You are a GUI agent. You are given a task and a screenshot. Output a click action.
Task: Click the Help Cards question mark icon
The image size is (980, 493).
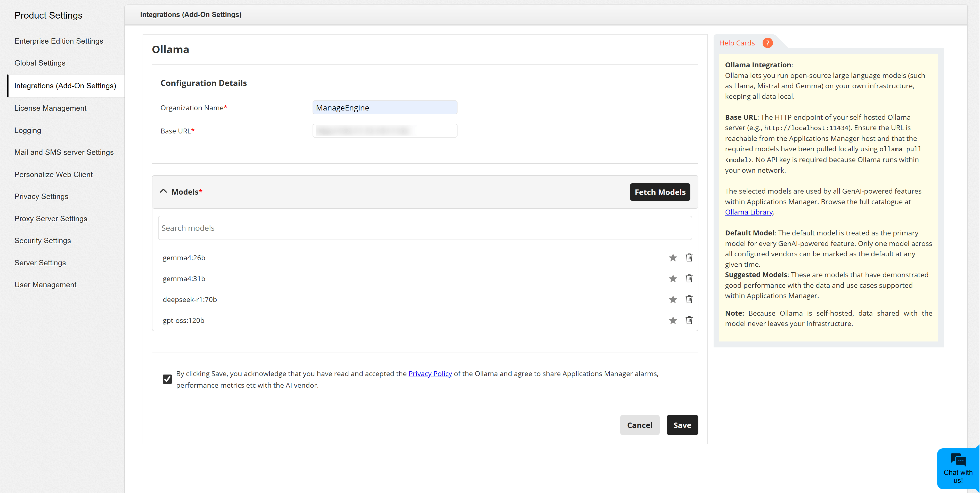pos(767,43)
